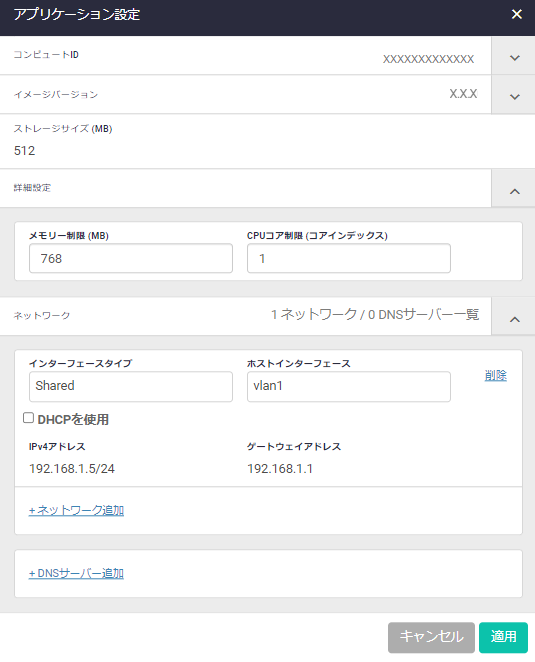Expand the コンピュートID dropdown chevron
The image size is (535, 662).
pyautogui.click(x=514, y=57)
